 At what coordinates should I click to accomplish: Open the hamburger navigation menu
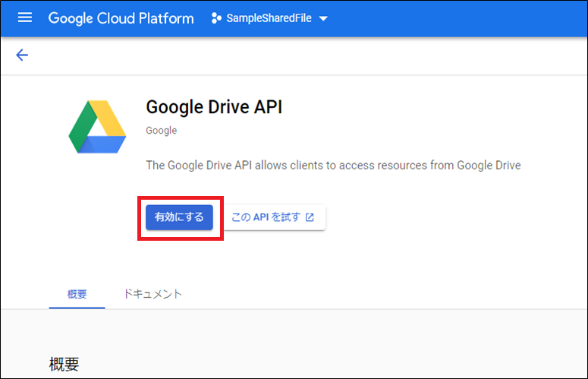click(25, 17)
